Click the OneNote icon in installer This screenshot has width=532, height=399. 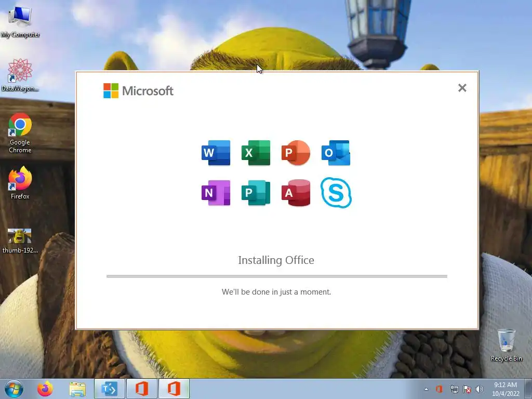pyautogui.click(x=216, y=193)
